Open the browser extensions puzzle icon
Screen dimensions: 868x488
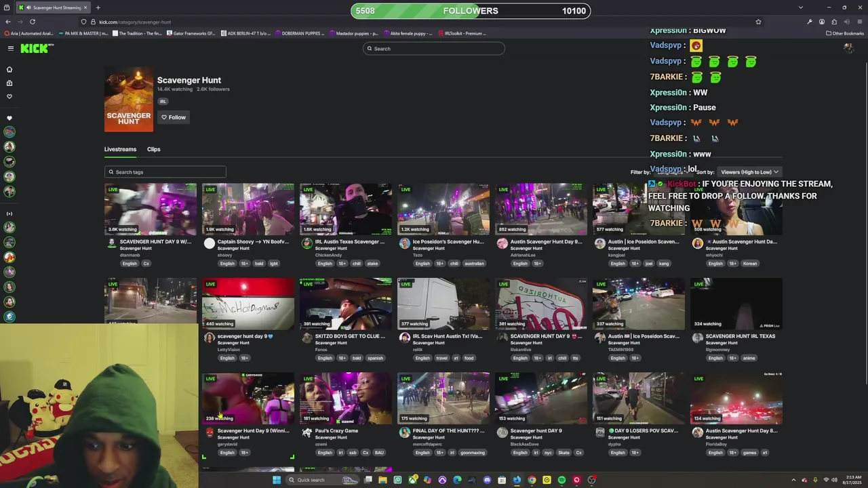click(834, 22)
